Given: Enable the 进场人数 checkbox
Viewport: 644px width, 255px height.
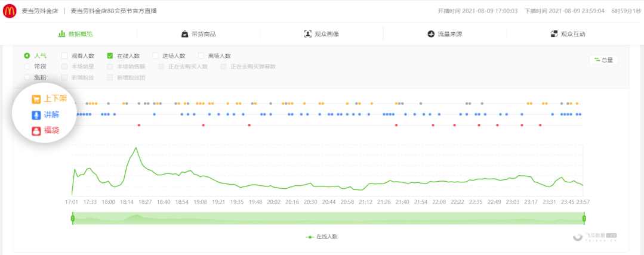Looking at the screenshot, I should tap(155, 56).
